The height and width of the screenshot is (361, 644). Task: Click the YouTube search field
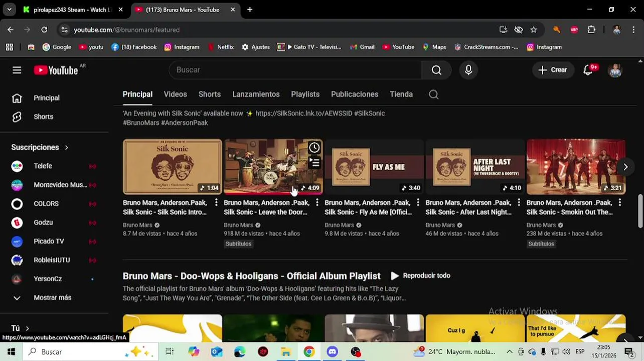point(296,70)
